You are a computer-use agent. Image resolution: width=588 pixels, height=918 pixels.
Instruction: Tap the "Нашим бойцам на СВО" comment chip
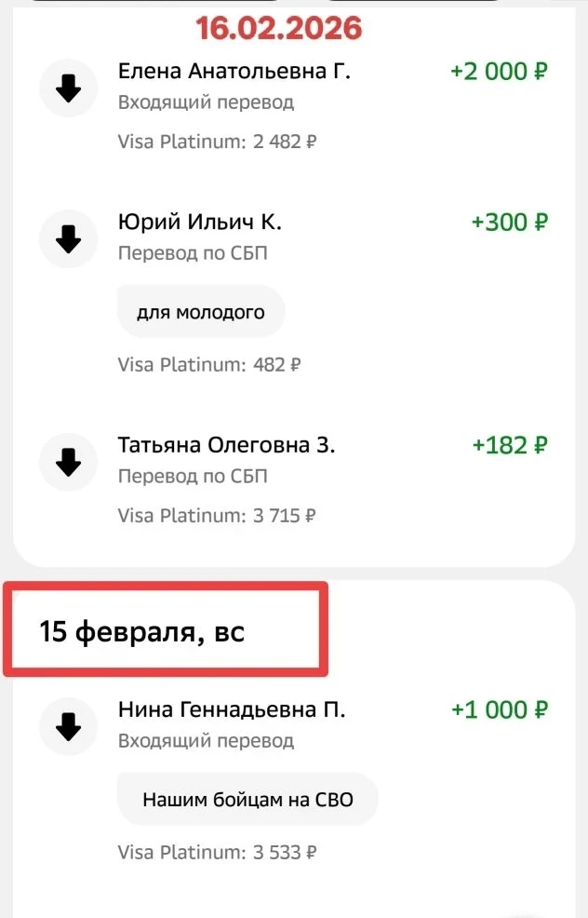click(x=247, y=799)
